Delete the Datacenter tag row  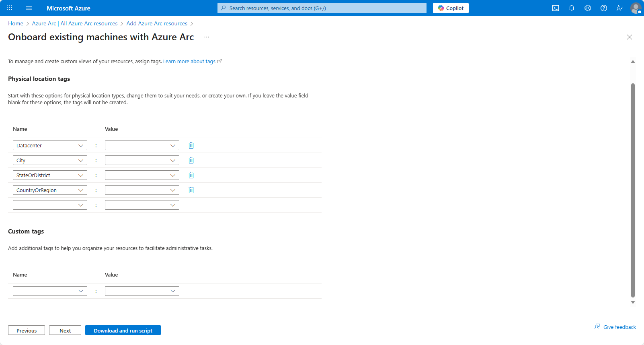[191, 145]
